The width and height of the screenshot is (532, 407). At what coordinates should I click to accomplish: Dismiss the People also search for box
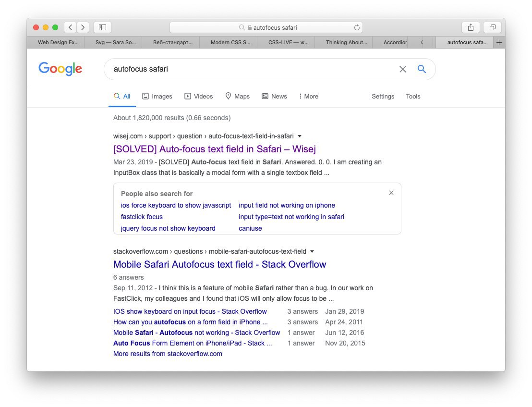click(391, 193)
